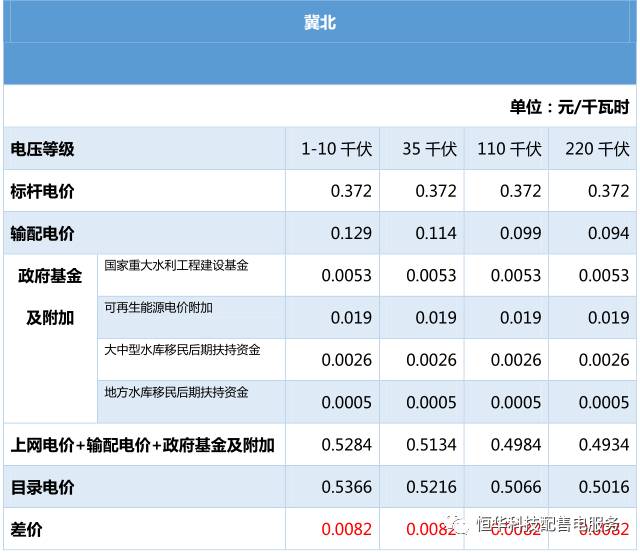Click the 输配电价 row label

coord(42,234)
